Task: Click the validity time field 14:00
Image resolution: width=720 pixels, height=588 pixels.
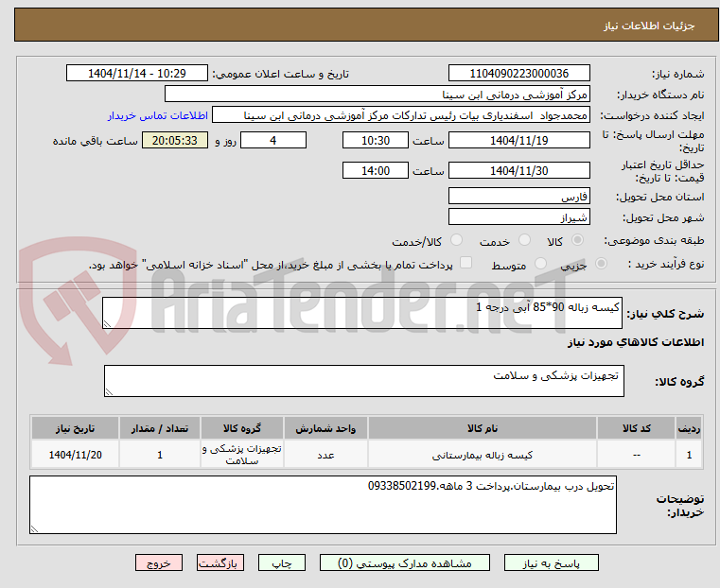Action: (x=376, y=170)
